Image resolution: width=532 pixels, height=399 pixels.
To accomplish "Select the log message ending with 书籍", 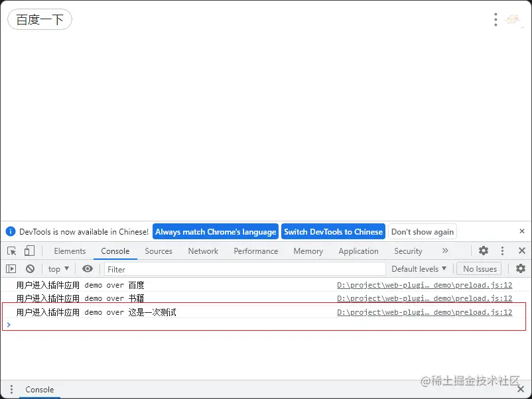I will pos(80,298).
